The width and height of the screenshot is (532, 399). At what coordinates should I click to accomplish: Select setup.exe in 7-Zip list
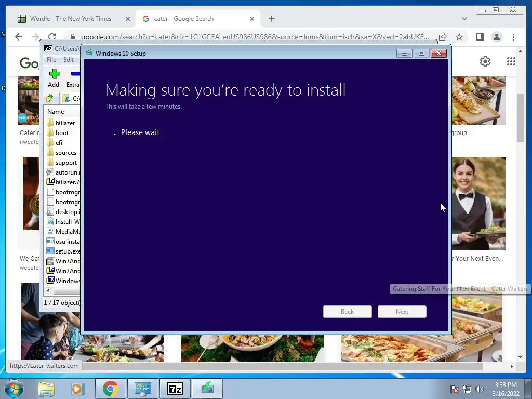pos(63,251)
